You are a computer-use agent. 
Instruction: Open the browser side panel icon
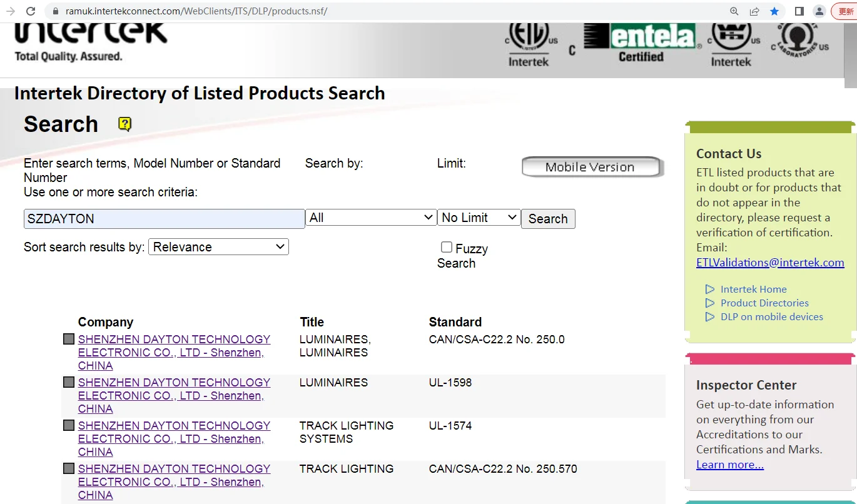799,11
